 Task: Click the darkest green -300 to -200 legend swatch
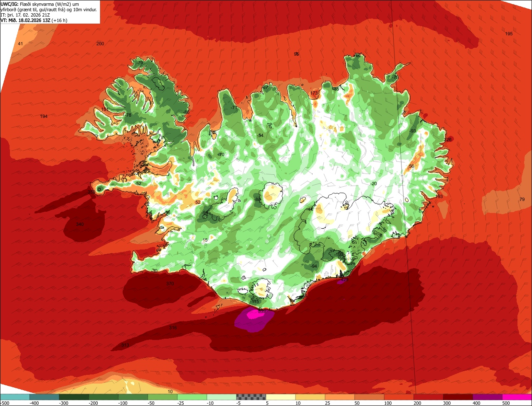[x=74, y=397]
